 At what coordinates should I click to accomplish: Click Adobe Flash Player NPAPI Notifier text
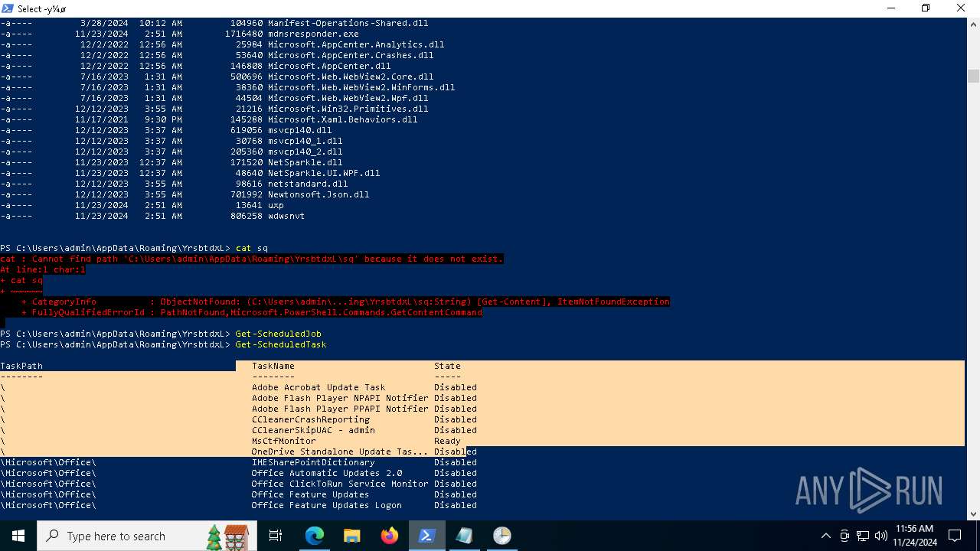(x=340, y=398)
